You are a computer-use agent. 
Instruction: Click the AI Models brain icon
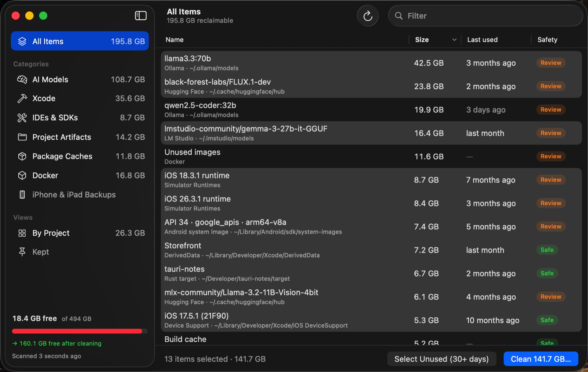(x=22, y=79)
